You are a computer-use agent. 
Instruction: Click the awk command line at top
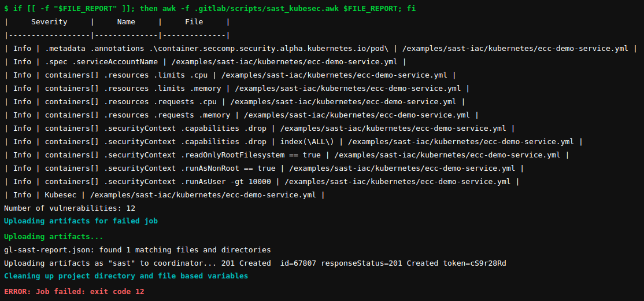tap(209, 9)
